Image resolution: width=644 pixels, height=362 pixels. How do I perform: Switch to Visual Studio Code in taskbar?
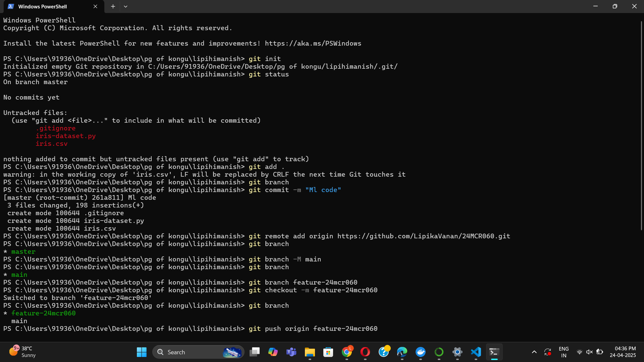pyautogui.click(x=476, y=352)
